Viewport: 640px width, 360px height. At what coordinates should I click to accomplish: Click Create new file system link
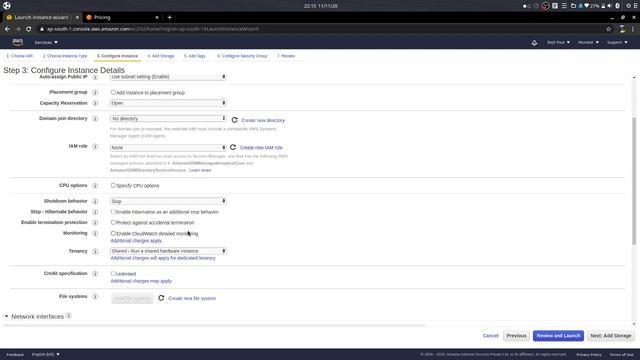(192, 298)
